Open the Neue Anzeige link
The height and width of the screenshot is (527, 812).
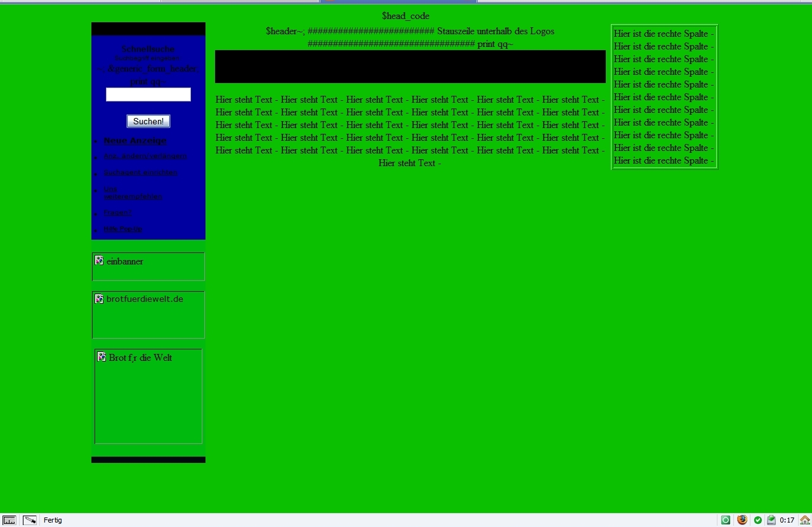coord(135,141)
